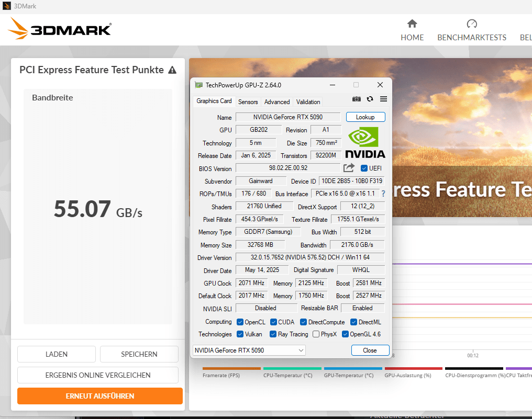The image size is (532, 419).
Task: Switch to the Sensors tab
Action: [248, 101]
